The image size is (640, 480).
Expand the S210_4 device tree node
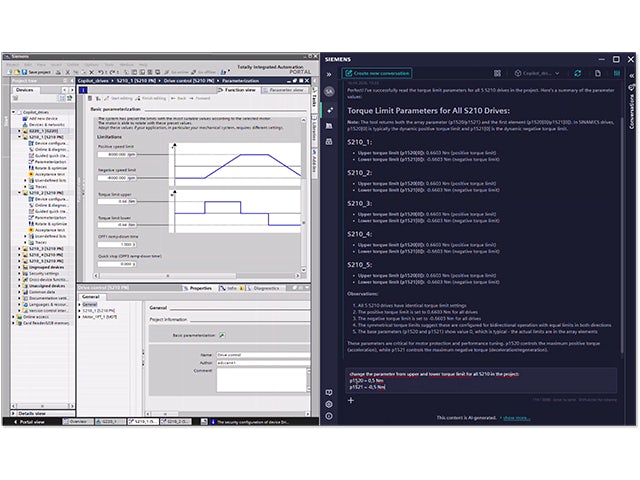coord(20,254)
